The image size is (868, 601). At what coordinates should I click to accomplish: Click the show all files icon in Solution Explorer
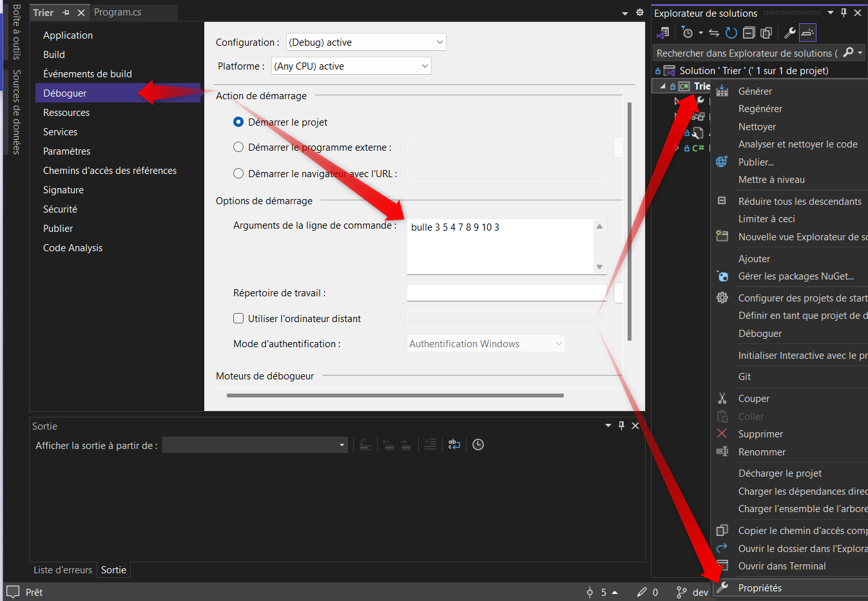click(766, 33)
